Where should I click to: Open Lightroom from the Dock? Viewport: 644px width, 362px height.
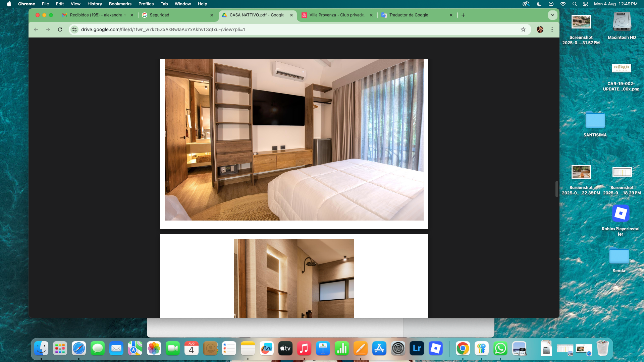click(x=417, y=349)
